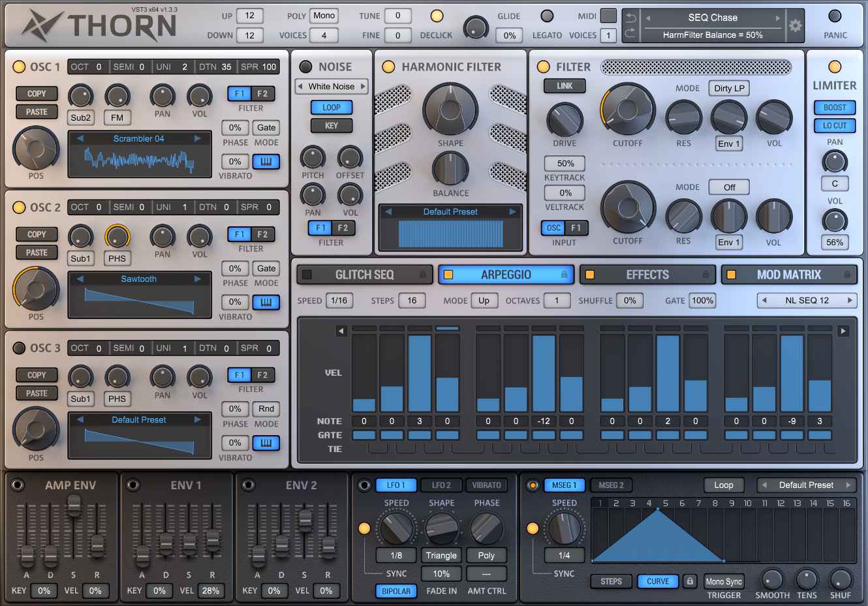Click the right arrow on the Sawtooth wavetable selector
This screenshot has width=868, height=606.
click(198, 279)
